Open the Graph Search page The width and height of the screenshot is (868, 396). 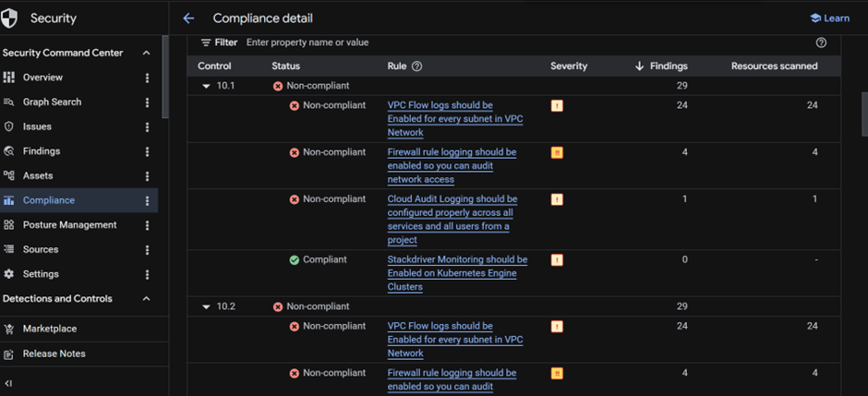click(x=52, y=102)
